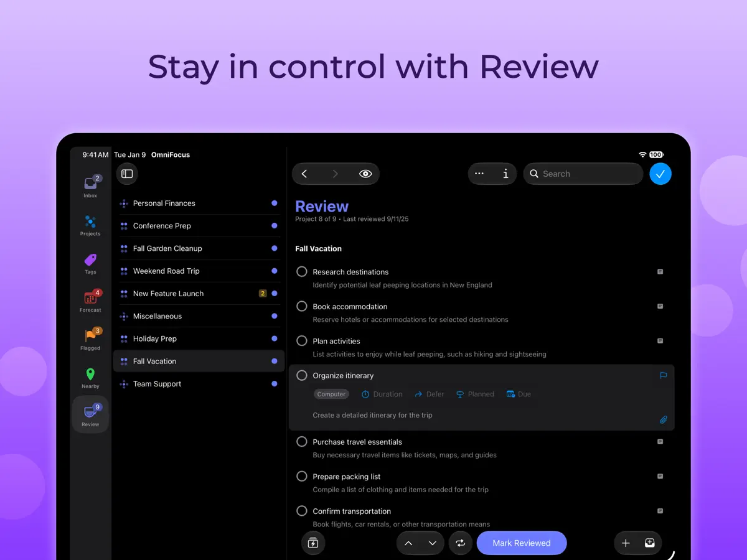The image size is (747, 560).
Task: Click the battery 100 indicator
Action: [x=656, y=154]
